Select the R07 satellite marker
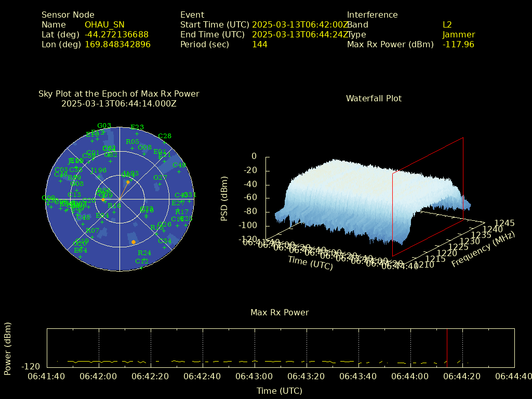The image size is (532, 399). click(92, 237)
